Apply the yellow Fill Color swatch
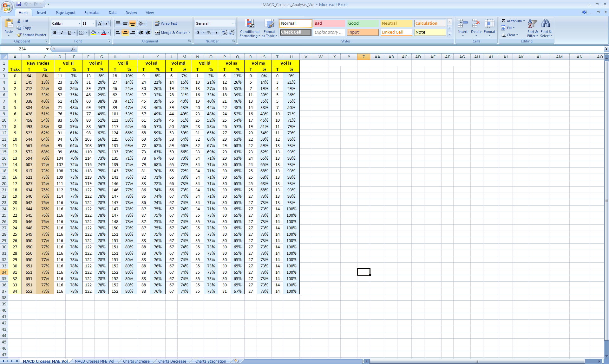 coord(93,32)
